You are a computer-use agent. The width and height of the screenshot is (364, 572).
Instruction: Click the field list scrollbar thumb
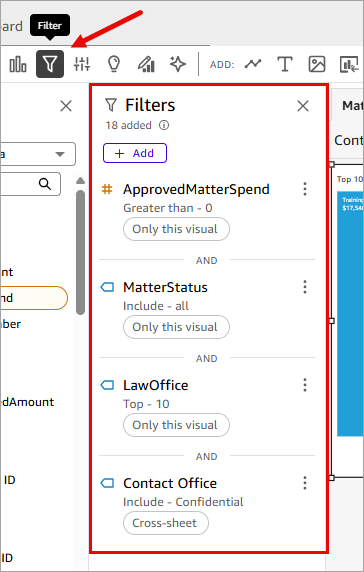point(81,252)
